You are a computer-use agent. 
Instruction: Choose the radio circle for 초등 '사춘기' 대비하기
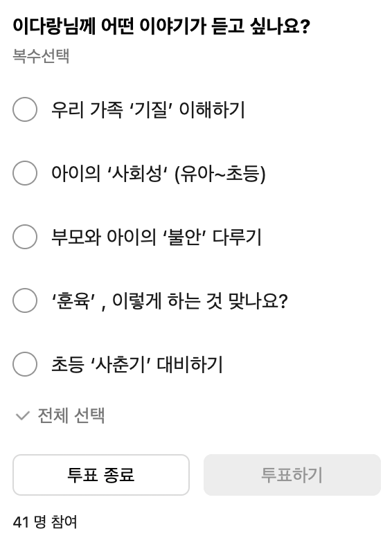click(x=25, y=364)
